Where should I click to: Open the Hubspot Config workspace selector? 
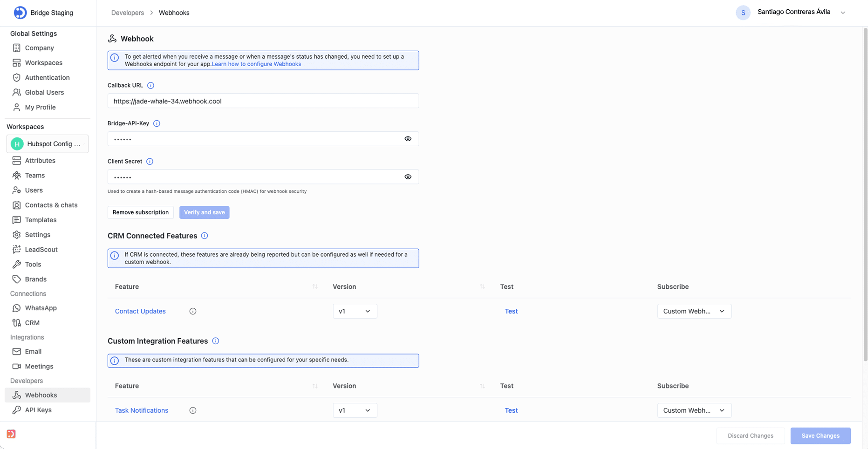[48, 144]
